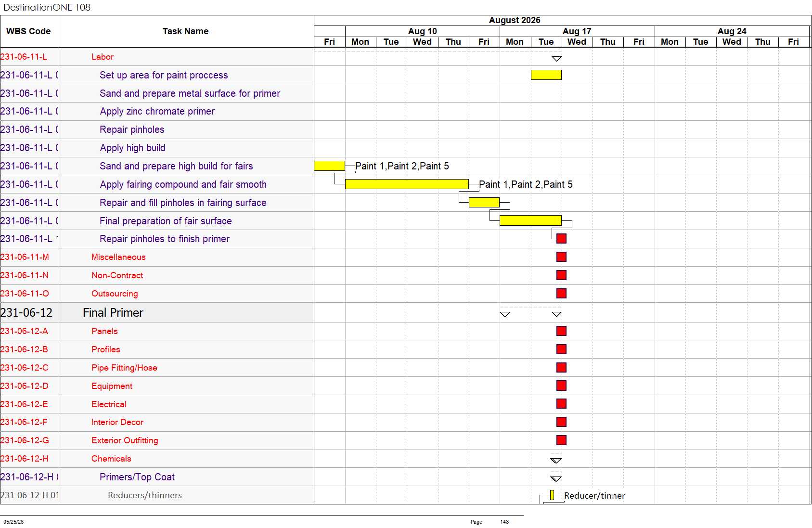
Task: Click the yellow Apply fairing compound bar
Action: pos(407,184)
